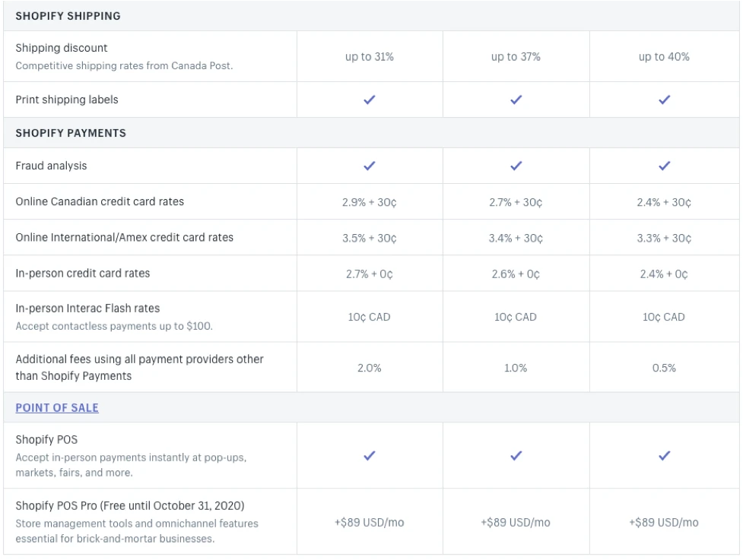This screenshot has height=560, width=743.
Task: Click the Additional fees payment providers label
Action: tap(139, 367)
